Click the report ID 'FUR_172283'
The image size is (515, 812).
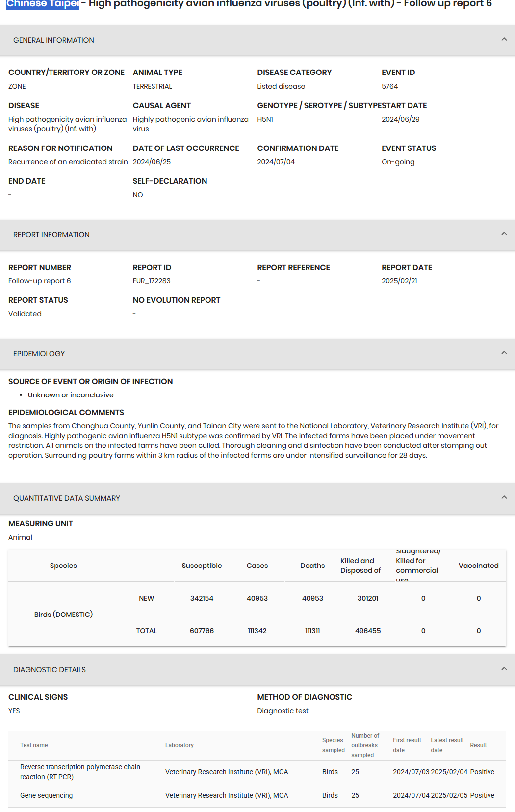[152, 281]
